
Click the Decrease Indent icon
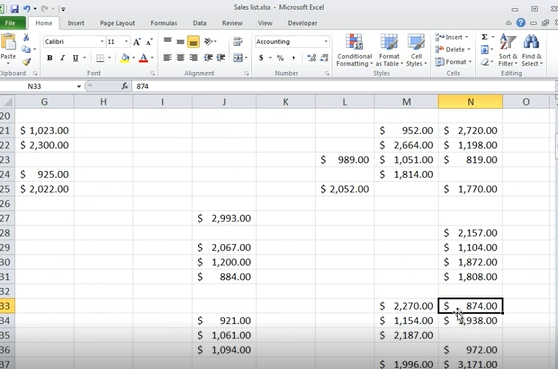208,58
